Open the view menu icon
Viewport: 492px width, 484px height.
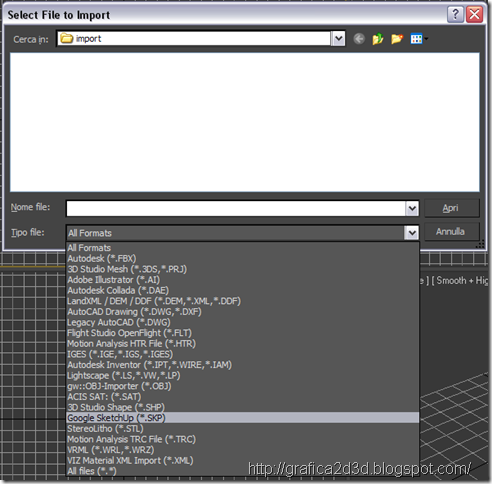pyautogui.click(x=419, y=39)
